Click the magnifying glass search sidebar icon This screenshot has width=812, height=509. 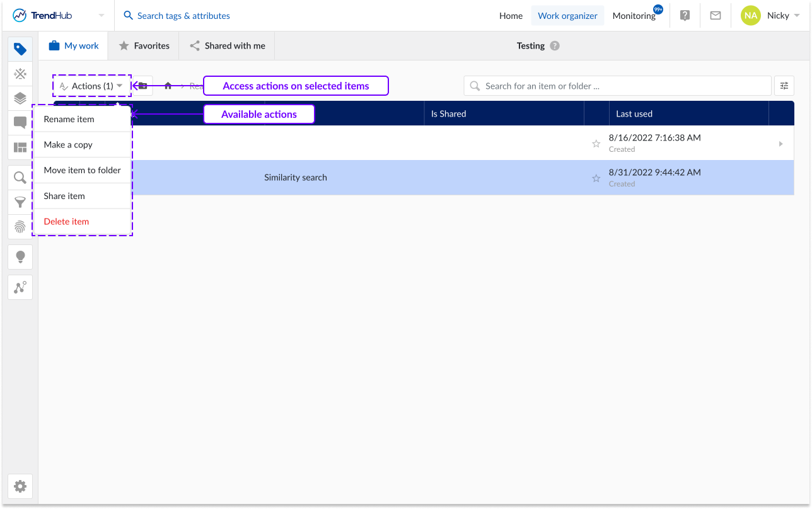[20, 178]
